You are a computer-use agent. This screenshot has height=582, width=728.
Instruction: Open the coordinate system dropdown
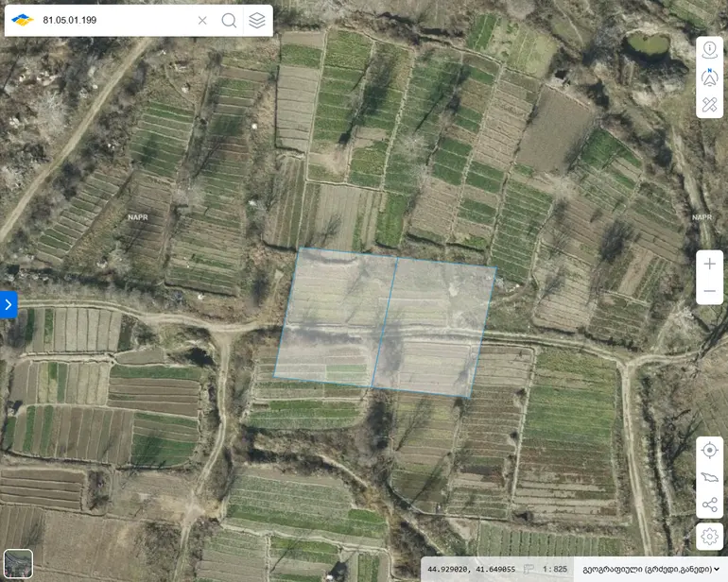tap(650, 569)
